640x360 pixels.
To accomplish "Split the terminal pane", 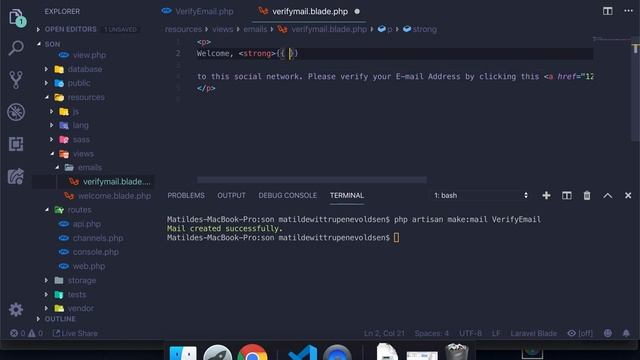I will (x=567, y=196).
